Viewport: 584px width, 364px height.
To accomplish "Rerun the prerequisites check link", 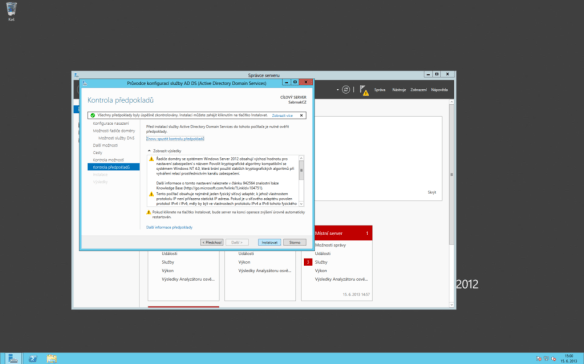I will pos(175,139).
